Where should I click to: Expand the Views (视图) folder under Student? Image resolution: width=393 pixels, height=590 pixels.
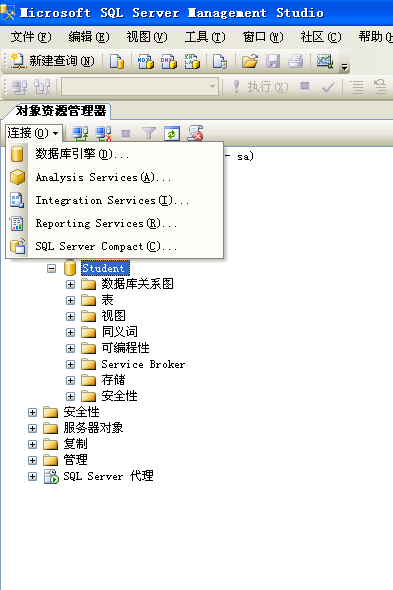70,316
